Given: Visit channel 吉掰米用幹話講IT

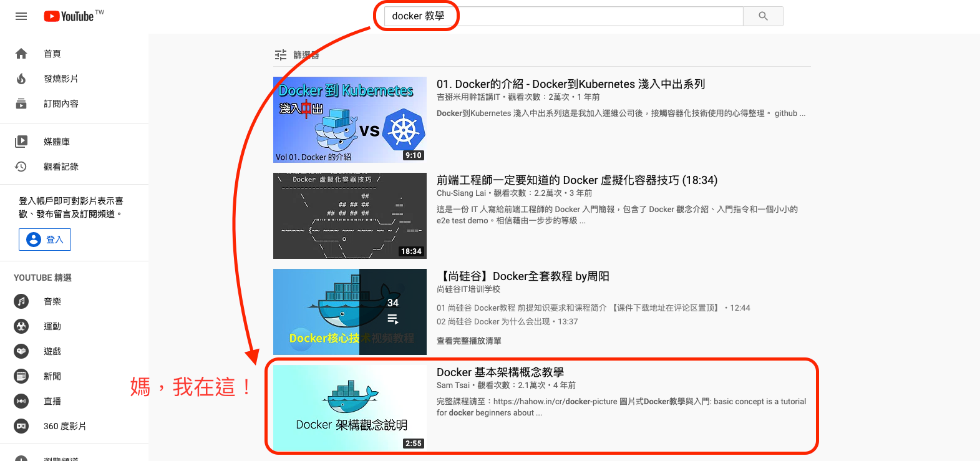Looking at the screenshot, I should click(x=468, y=97).
